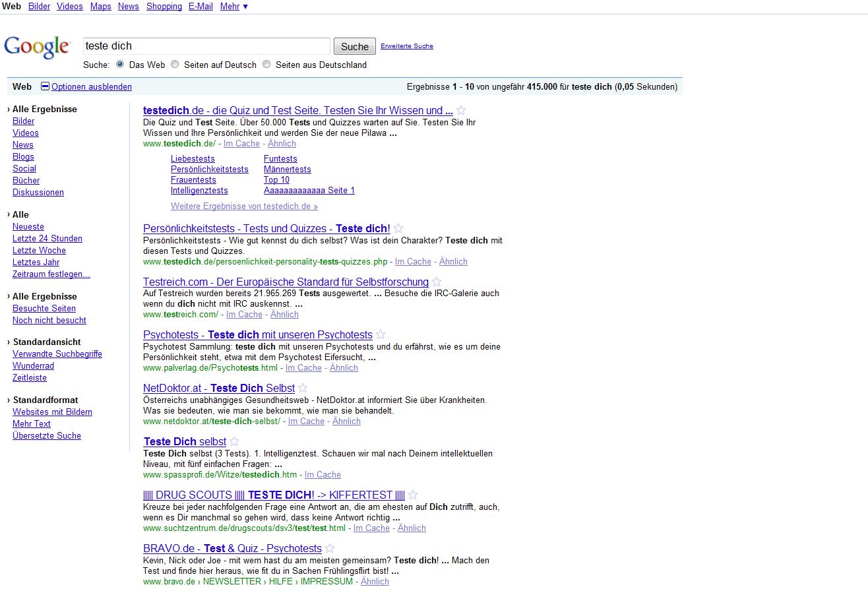Open Ähnlich for the suchtzentrum.de result
This screenshot has height=593, width=868.
coord(412,528)
